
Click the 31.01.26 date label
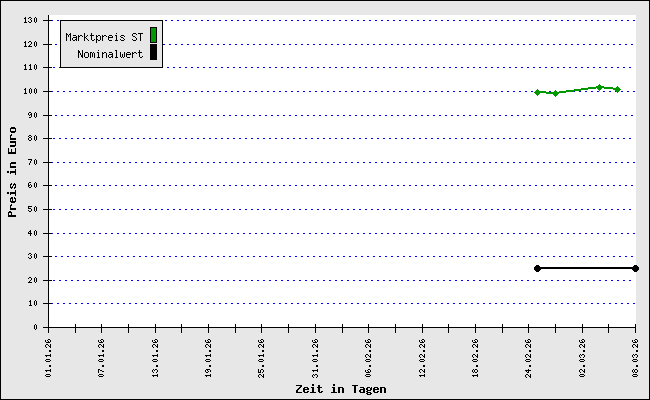pyautogui.click(x=315, y=354)
